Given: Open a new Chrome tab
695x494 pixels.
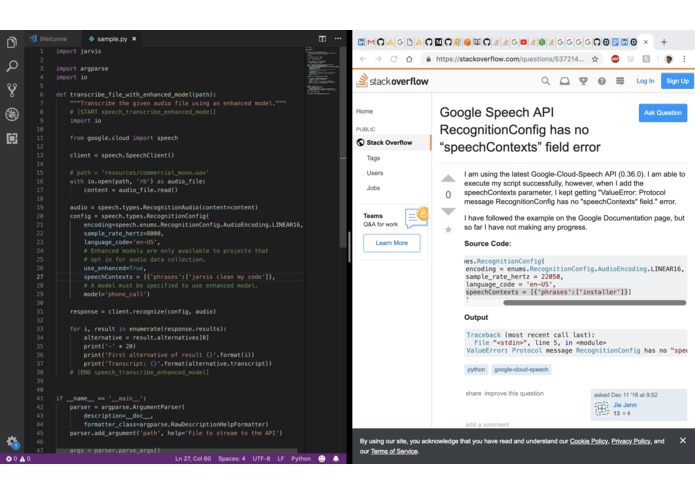Looking at the screenshot, I should [664, 42].
